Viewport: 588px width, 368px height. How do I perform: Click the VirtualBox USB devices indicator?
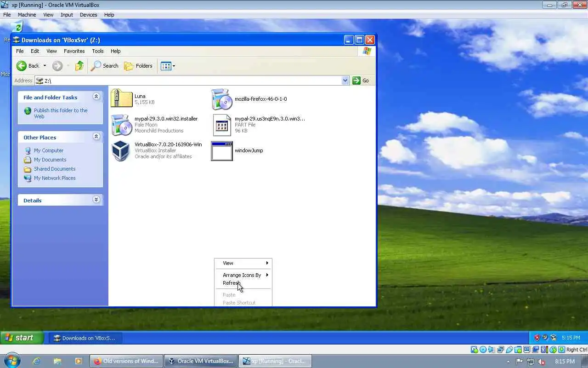(509, 350)
